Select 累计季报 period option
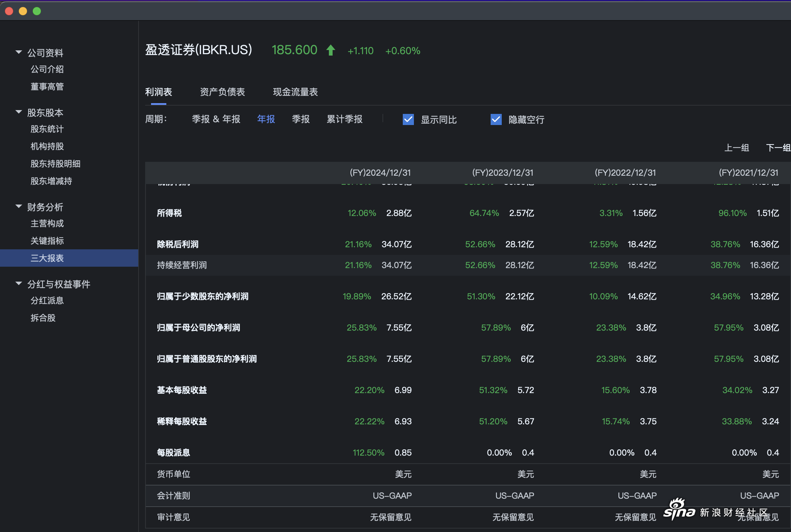The height and width of the screenshot is (532, 791). (x=344, y=119)
